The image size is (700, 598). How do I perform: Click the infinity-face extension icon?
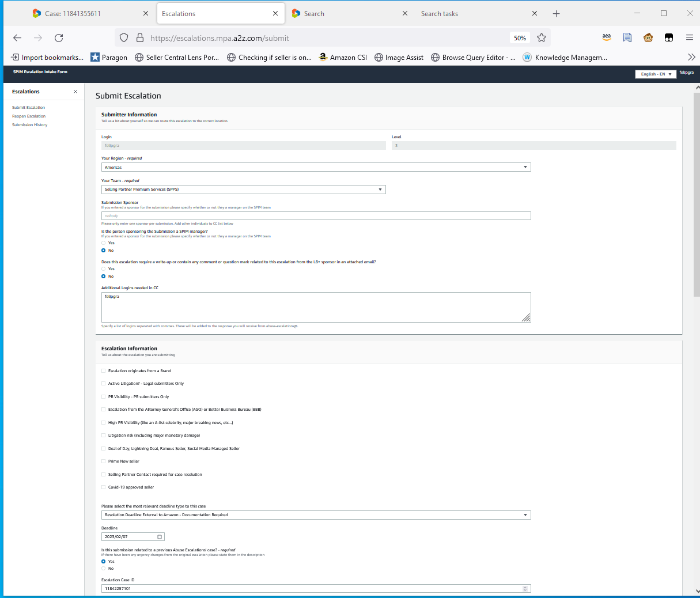coord(607,37)
